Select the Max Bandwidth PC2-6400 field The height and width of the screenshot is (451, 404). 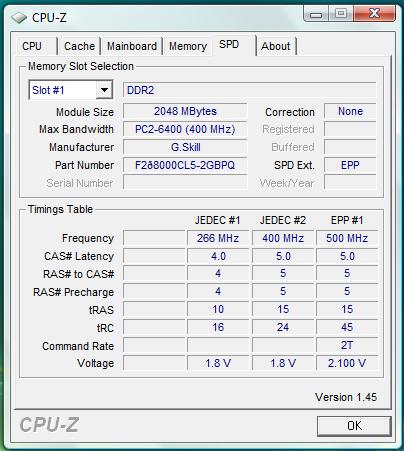click(185, 129)
